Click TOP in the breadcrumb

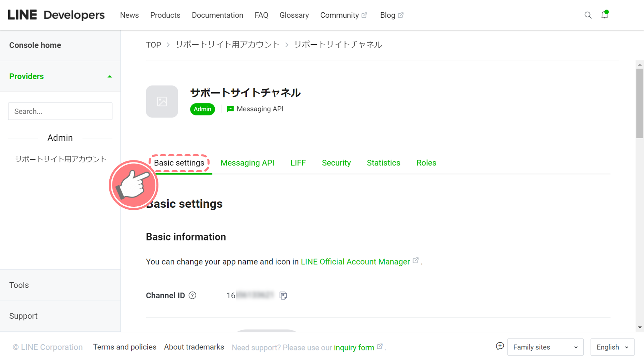153,45
